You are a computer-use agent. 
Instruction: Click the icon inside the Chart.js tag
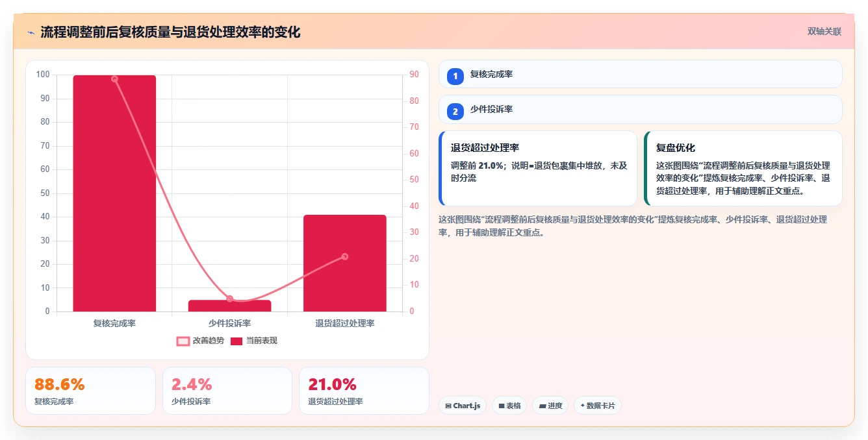pyautogui.click(x=448, y=406)
